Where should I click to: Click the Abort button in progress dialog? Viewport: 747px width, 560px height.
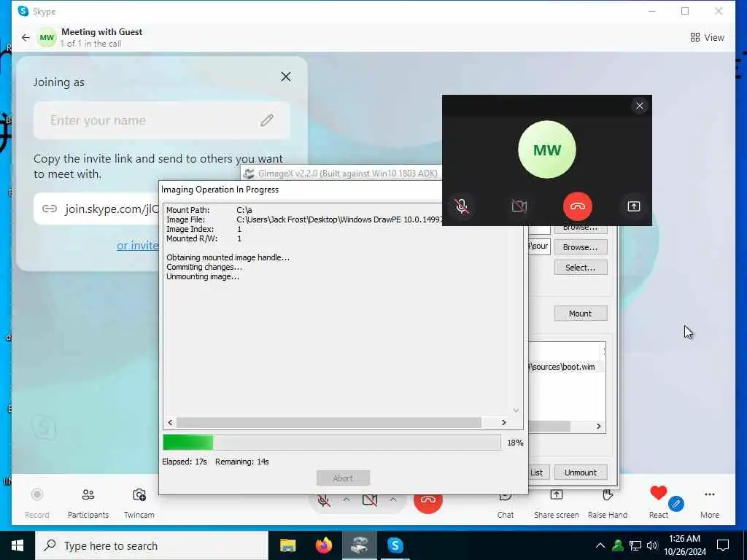pos(343,478)
